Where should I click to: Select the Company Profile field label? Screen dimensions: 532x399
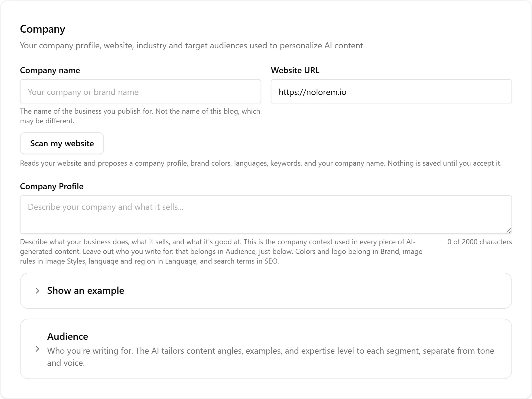pyautogui.click(x=52, y=186)
